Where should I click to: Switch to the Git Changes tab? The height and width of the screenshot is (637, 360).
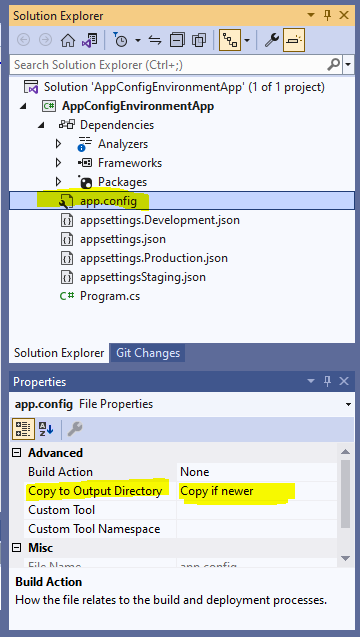click(x=148, y=353)
